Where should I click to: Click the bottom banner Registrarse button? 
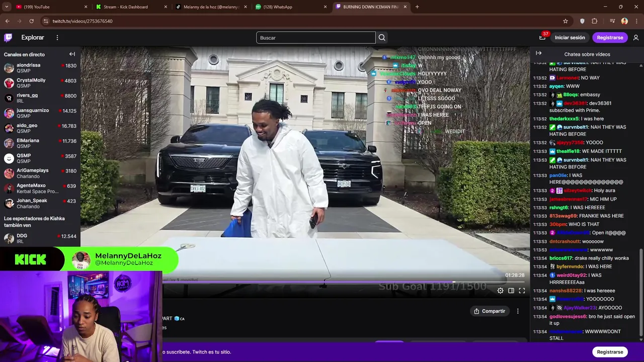[x=610, y=352]
